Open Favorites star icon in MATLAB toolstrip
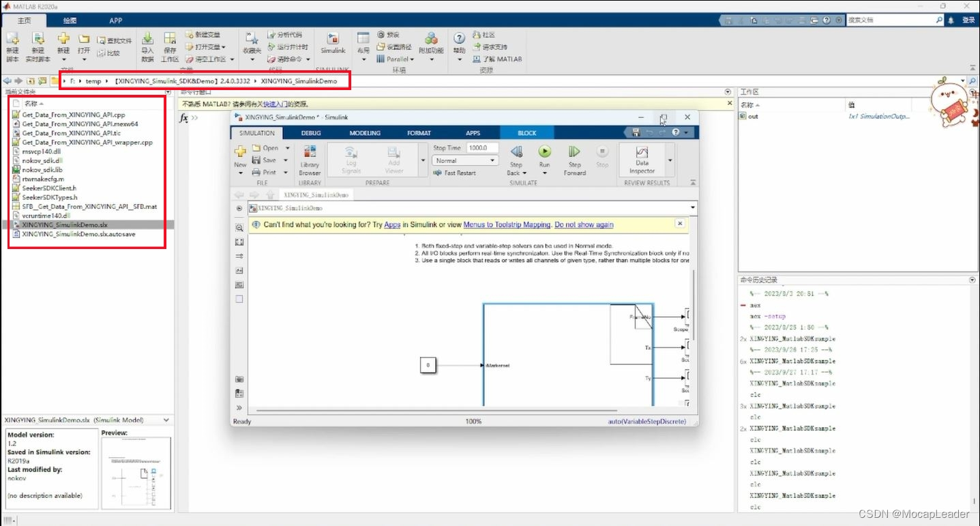 coord(251,38)
